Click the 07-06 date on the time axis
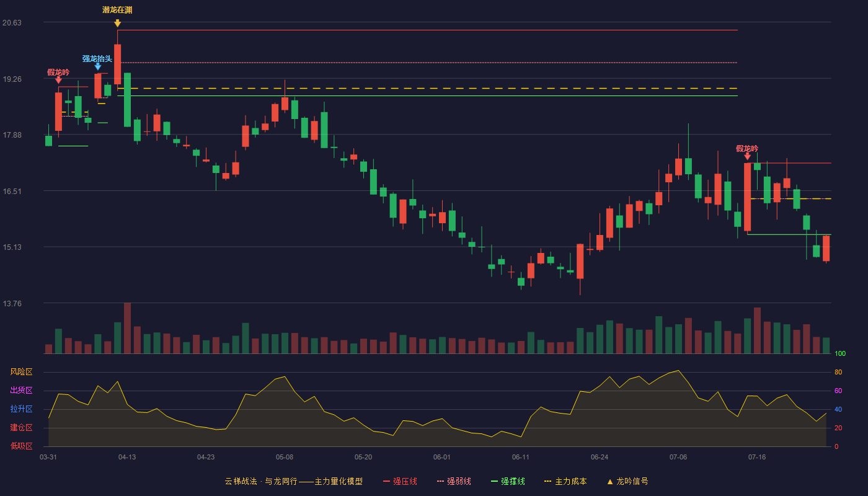The height and width of the screenshot is (496, 868). (x=678, y=457)
